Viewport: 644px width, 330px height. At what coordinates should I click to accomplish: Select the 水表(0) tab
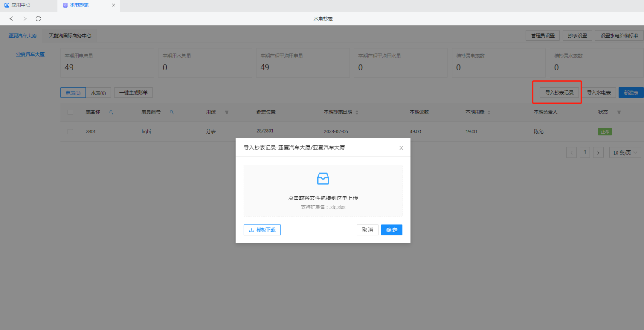(98, 92)
